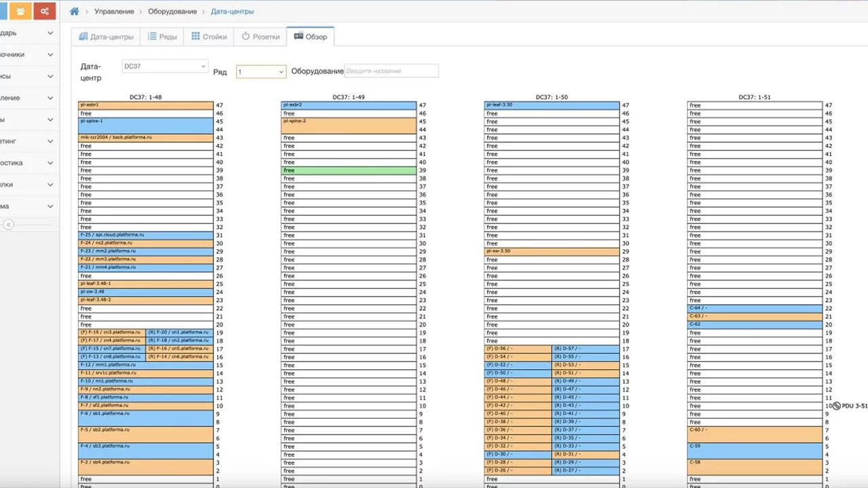Viewport: 868px width, 488px height.
Task: Collapse the sidebar using double-chevron button
Action: pos(8,224)
